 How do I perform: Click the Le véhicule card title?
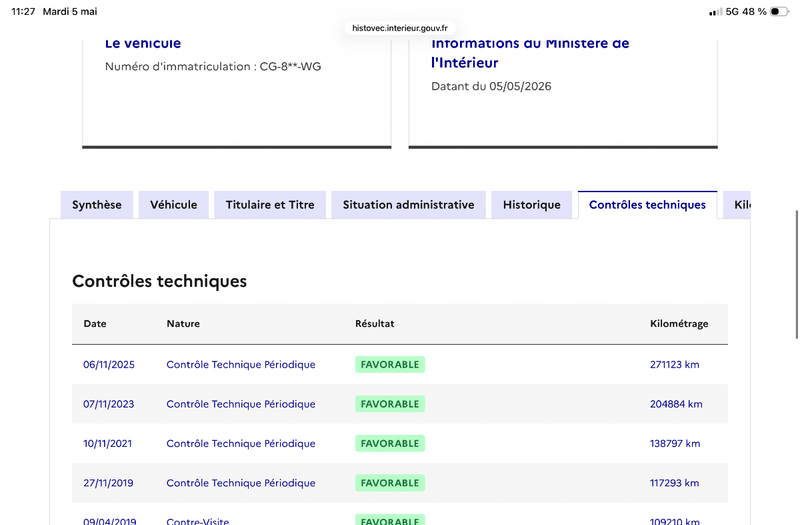pyautogui.click(x=143, y=43)
